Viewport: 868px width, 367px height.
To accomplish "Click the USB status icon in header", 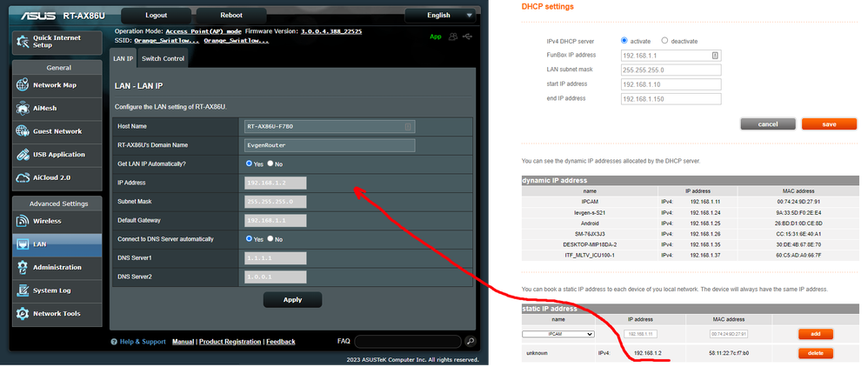I will 468,37.
